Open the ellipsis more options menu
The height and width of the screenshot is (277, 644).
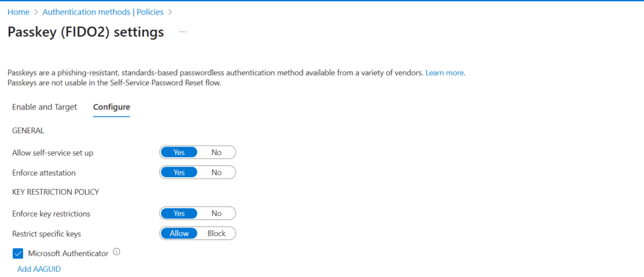[183, 32]
